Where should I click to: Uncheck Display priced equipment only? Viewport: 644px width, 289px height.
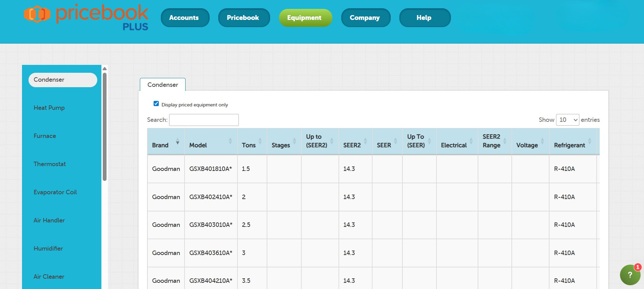[x=156, y=104]
